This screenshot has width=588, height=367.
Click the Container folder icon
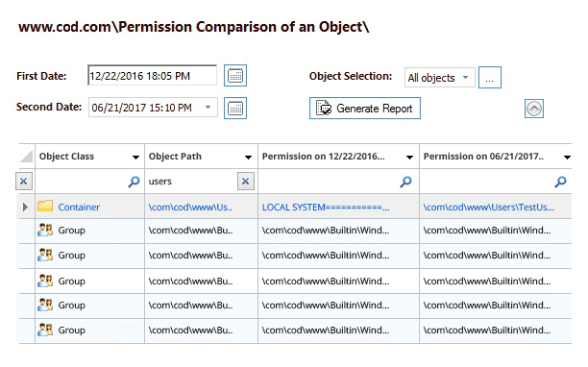click(x=45, y=207)
